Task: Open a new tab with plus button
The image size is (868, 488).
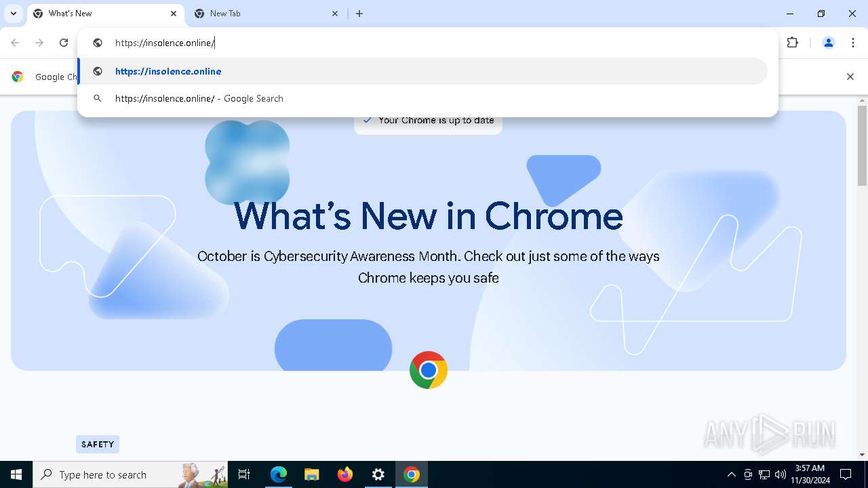Action: [359, 14]
